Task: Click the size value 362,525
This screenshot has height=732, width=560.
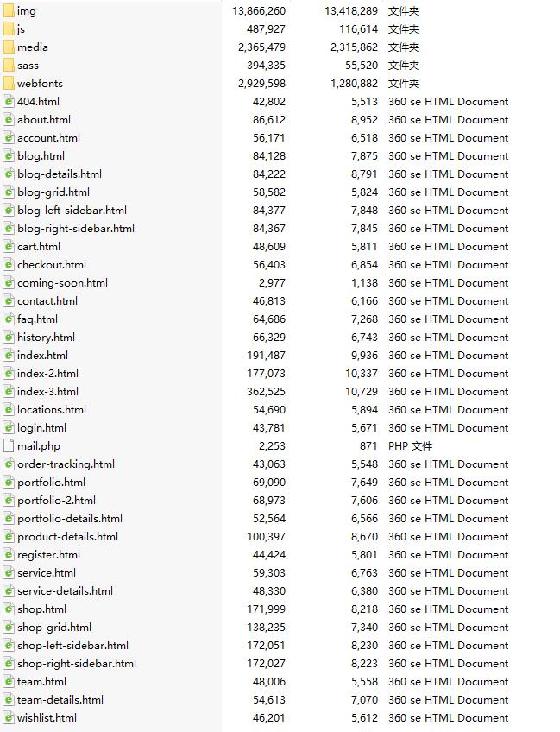Action: pos(266,392)
